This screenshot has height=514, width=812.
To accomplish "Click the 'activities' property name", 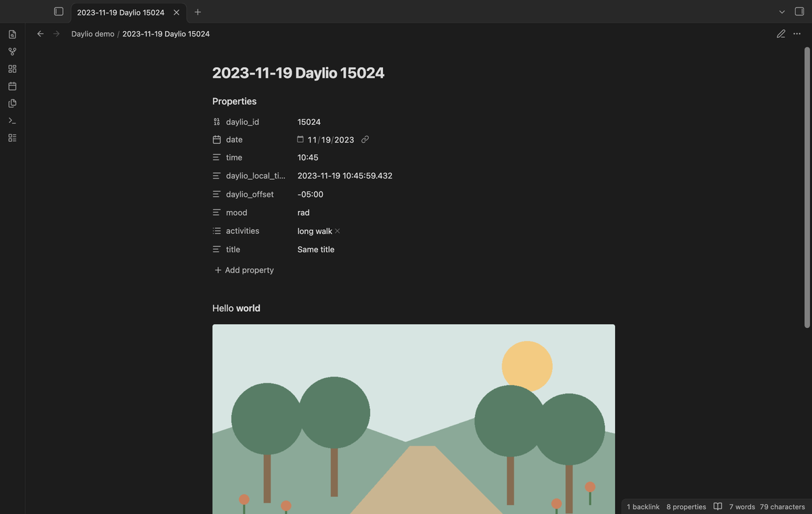I will click(x=242, y=231).
